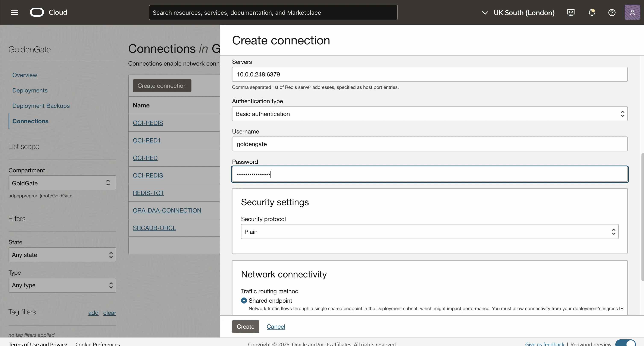The height and width of the screenshot is (346, 644).
Task: Open the user profile avatar menu
Action: click(632, 12)
